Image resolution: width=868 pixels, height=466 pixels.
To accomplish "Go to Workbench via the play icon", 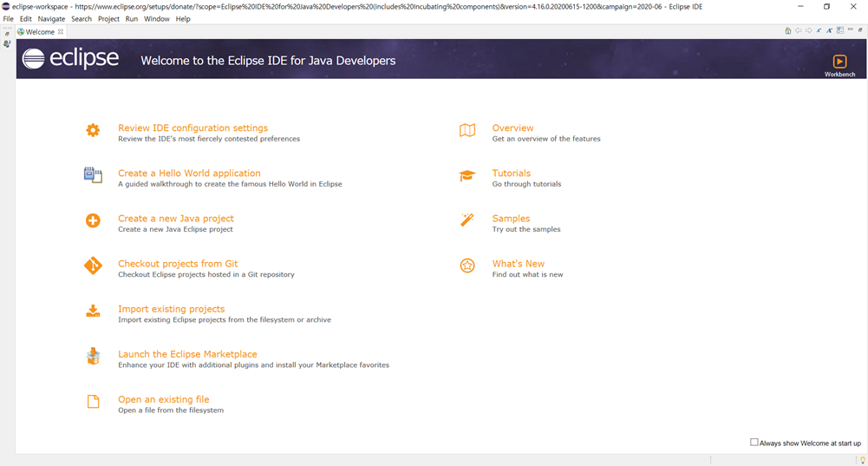I will [839, 62].
